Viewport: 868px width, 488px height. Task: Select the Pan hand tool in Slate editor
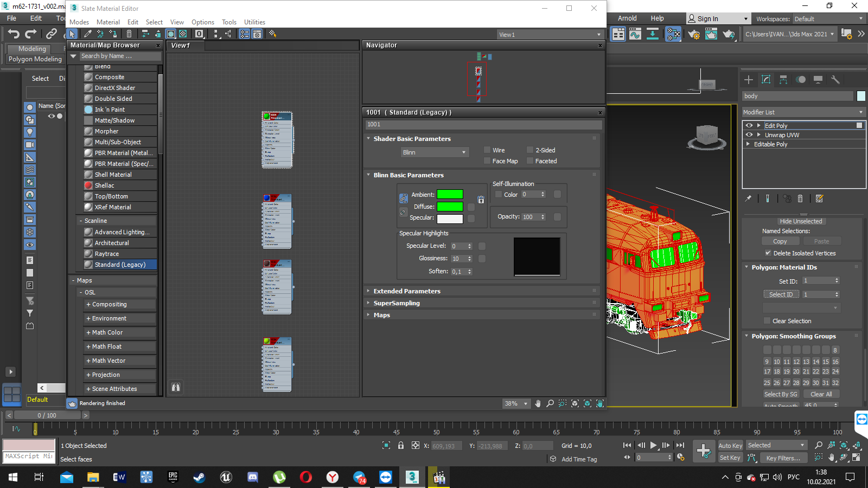click(x=538, y=403)
